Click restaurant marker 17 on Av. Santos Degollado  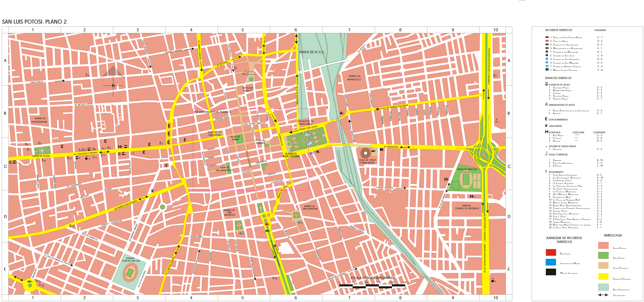point(72,226)
